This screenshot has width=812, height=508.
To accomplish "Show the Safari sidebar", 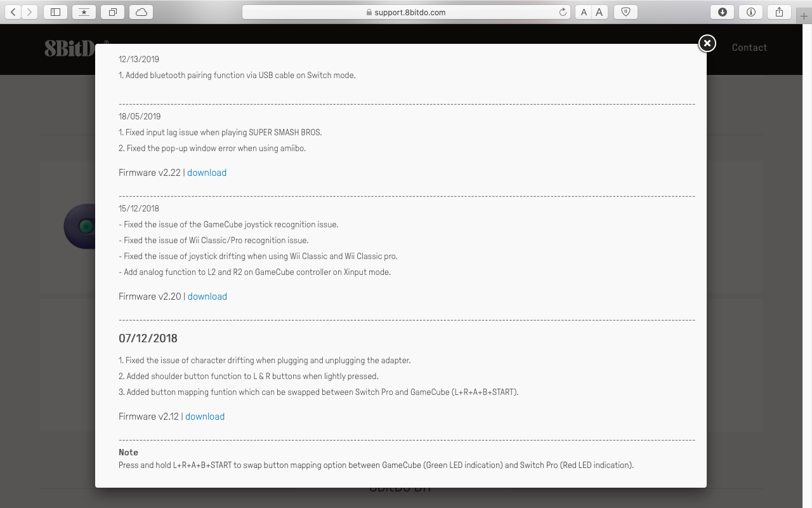I will (56, 11).
